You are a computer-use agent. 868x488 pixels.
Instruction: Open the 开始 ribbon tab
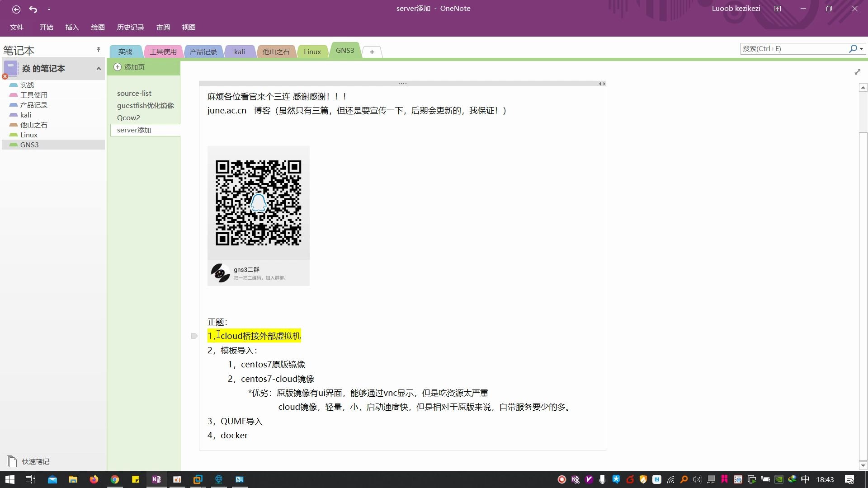(x=46, y=28)
